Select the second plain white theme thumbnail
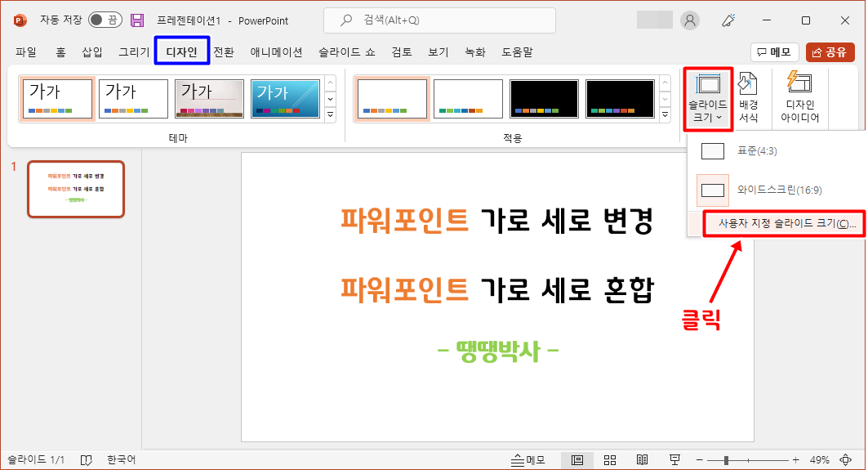 133,99
